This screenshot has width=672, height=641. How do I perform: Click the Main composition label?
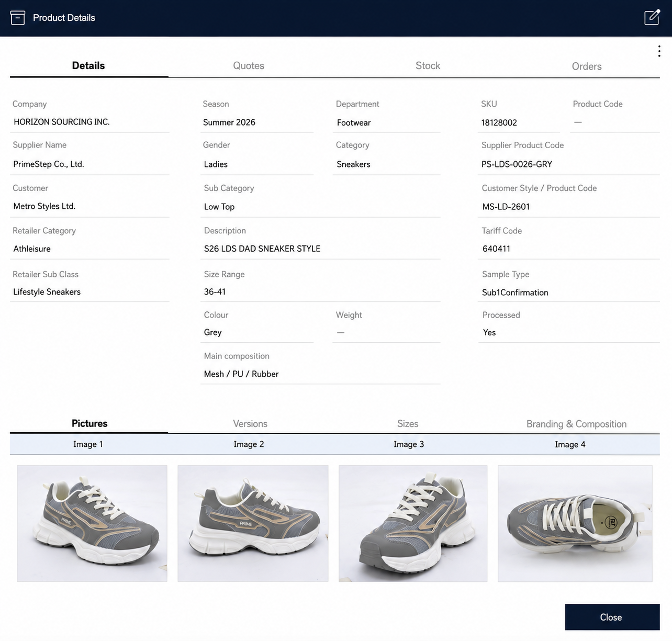coord(237,356)
